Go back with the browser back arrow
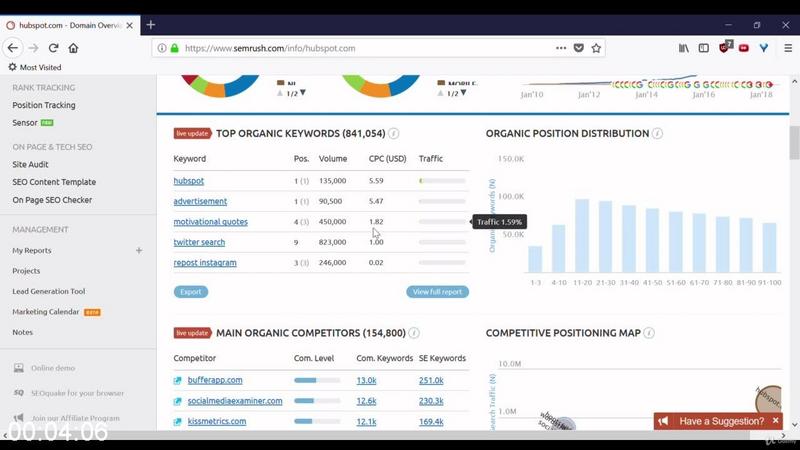 point(13,48)
